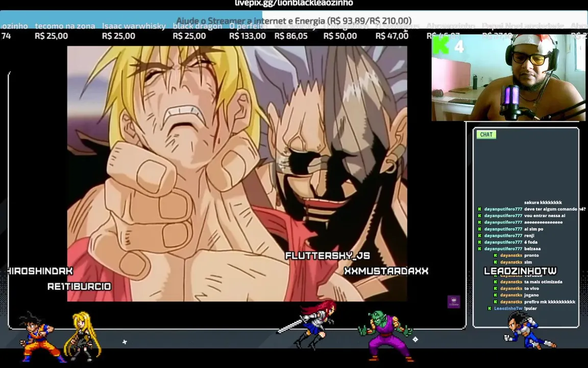Click Kick badge beside 'ta mais otimizada'

point(496,282)
